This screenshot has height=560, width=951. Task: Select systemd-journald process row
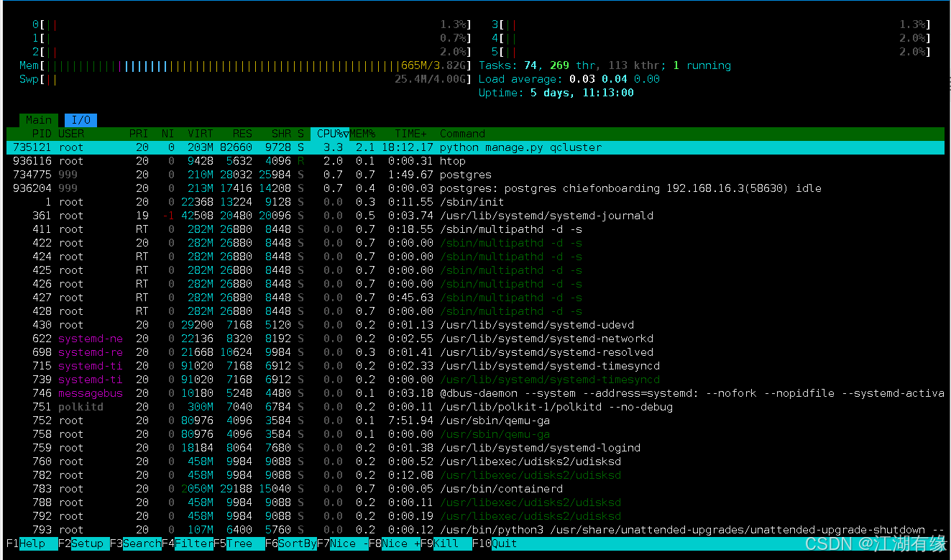tap(475, 216)
